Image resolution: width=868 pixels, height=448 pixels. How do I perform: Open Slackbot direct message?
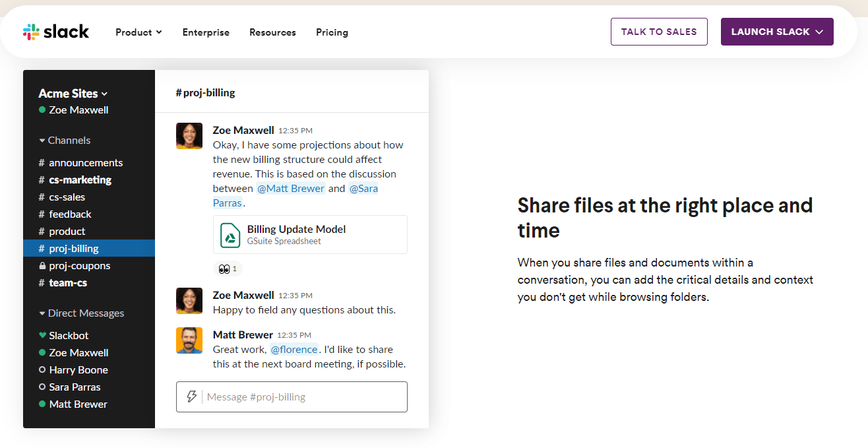(89, 336)
